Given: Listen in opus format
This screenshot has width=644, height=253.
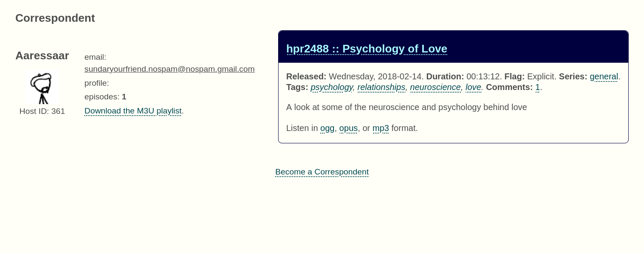Looking at the screenshot, I should (348, 128).
